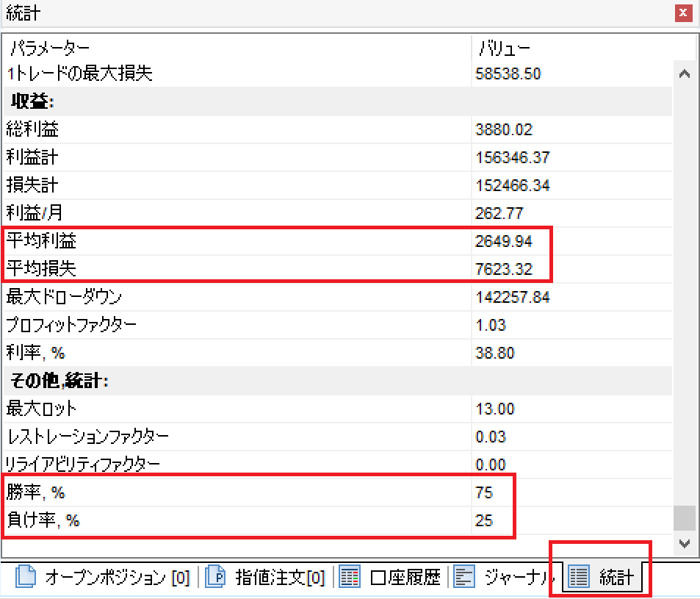
Task: Click the Pending Orders icon beside 指値注文
Action: pos(215,578)
